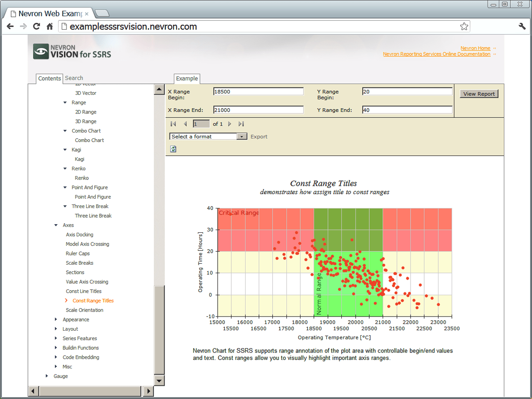
Task: Refresh the report using refresh icon
Action: (173, 149)
